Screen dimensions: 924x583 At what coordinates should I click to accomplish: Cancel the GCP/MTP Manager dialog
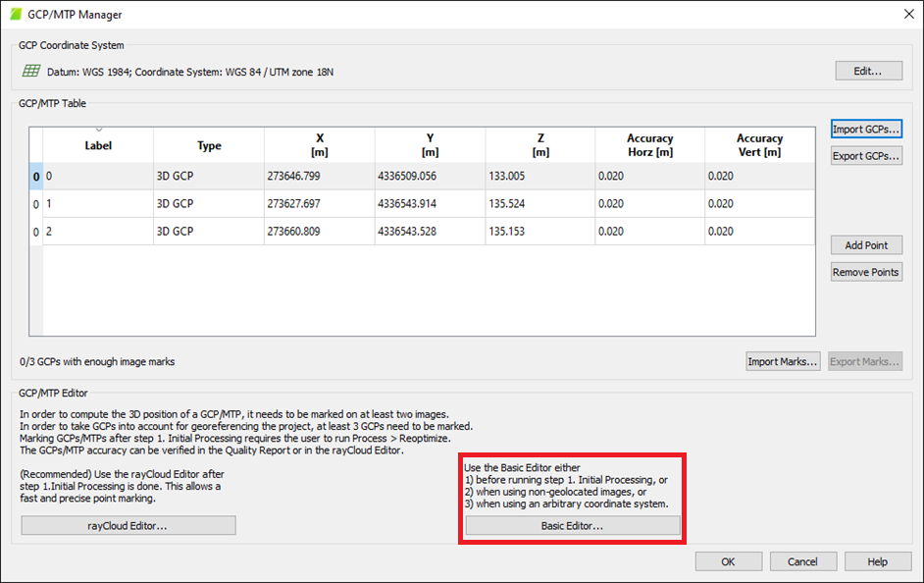(x=802, y=561)
